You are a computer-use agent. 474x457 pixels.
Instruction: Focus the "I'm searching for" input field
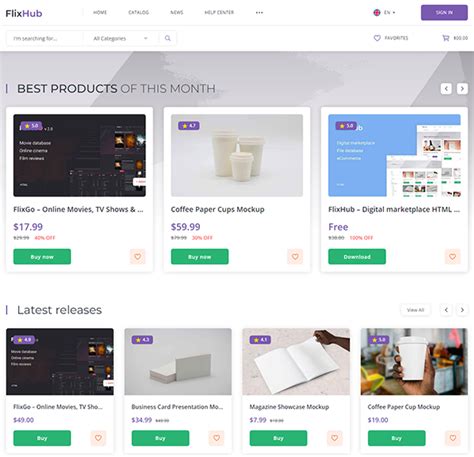tap(47, 38)
